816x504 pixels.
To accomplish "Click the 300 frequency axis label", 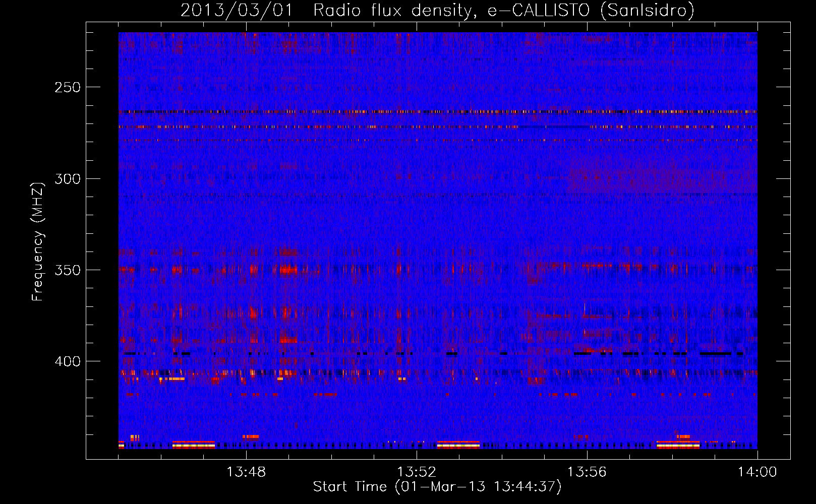I will [67, 179].
